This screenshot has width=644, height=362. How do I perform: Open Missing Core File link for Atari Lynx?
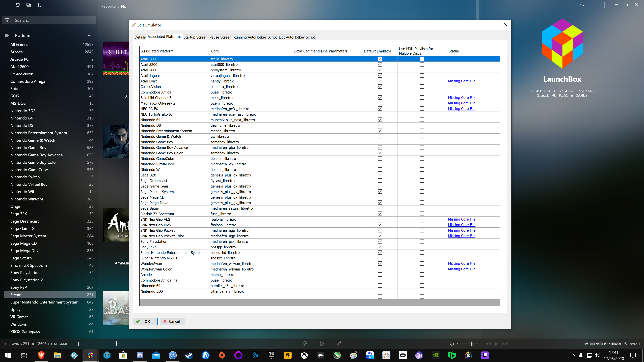(462, 81)
